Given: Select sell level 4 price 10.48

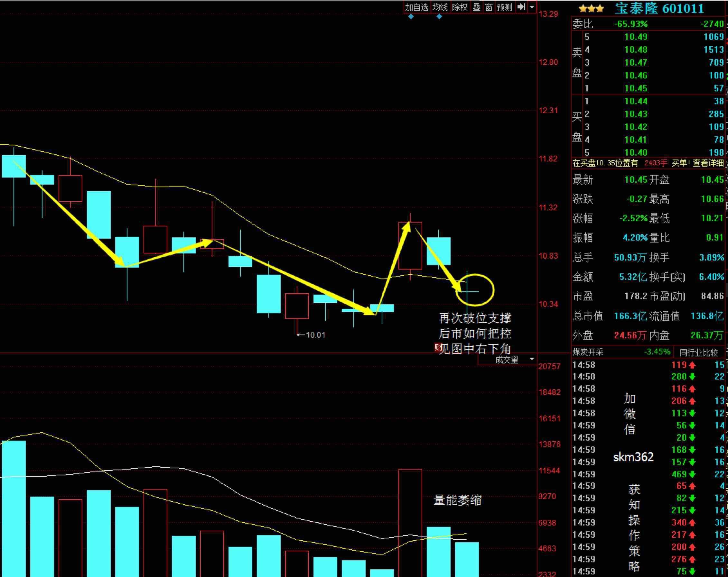Looking at the screenshot, I should (636, 50).
